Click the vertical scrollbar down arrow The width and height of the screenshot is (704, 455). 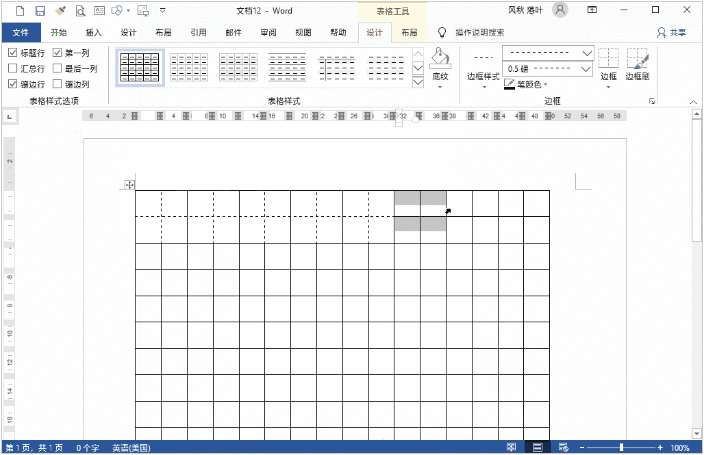(696, 433)
